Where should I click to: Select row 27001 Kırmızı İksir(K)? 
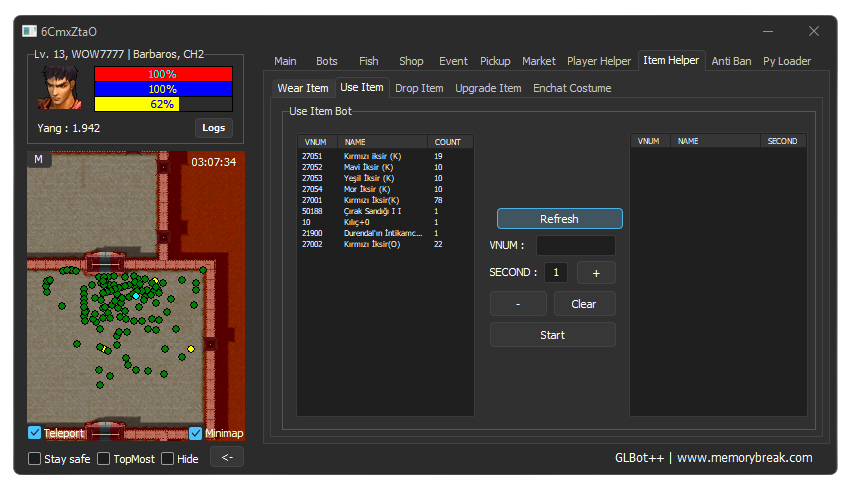pyautogui.click(x=385, y=200)
